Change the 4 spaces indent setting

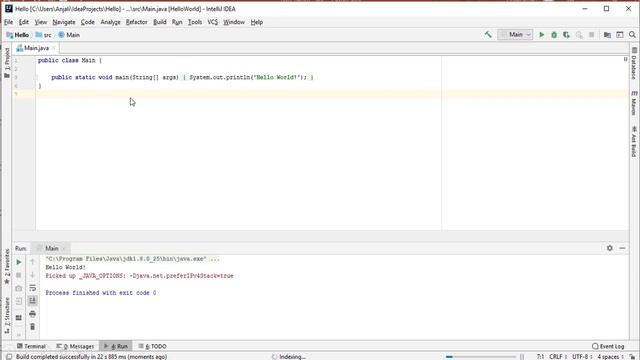611,357
